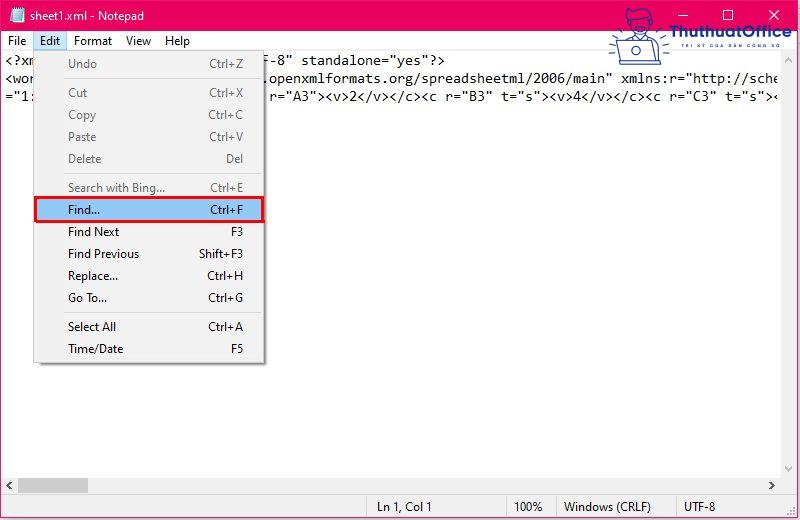The width and height of the screenshot is (800, 520).
Task: Click Windows (CRLF) in status bar
Action: (607, 507)
